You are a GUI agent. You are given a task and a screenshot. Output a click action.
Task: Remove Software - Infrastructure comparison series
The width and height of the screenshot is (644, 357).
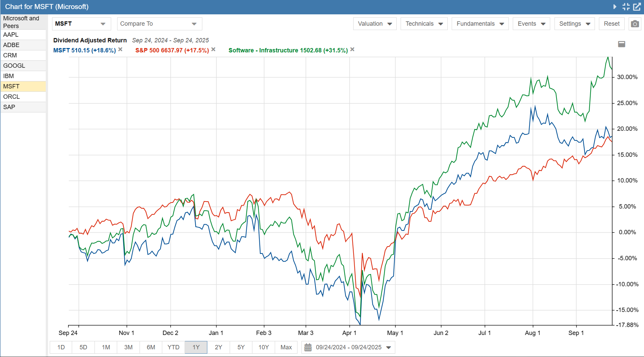pyautogui.click(x=352, y=50)
